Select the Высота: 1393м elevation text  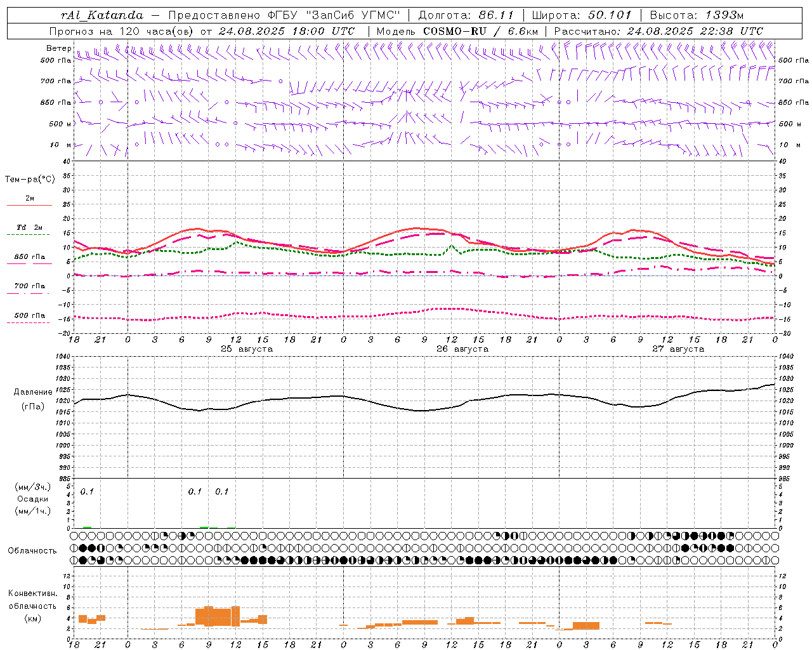[697, 15]
